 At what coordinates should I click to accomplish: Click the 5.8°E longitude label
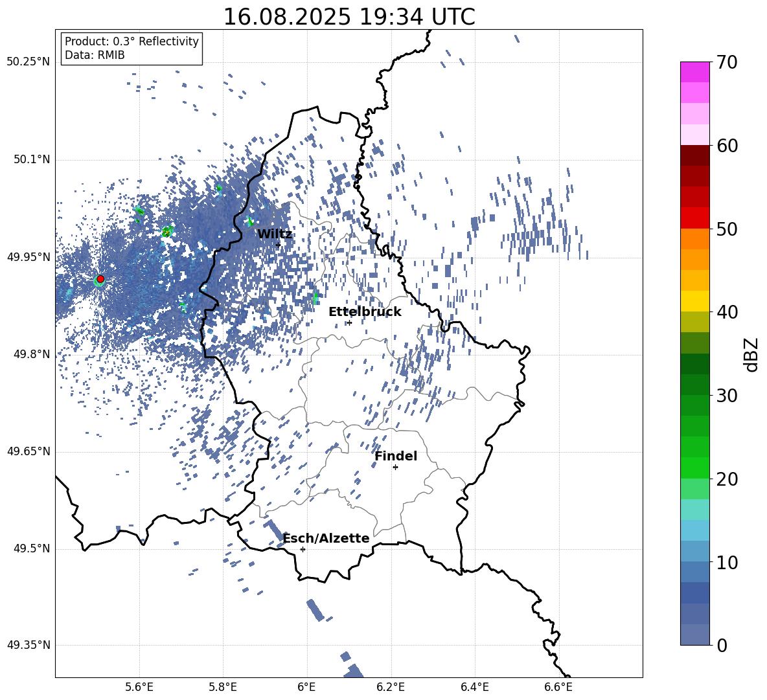point(223,687)
